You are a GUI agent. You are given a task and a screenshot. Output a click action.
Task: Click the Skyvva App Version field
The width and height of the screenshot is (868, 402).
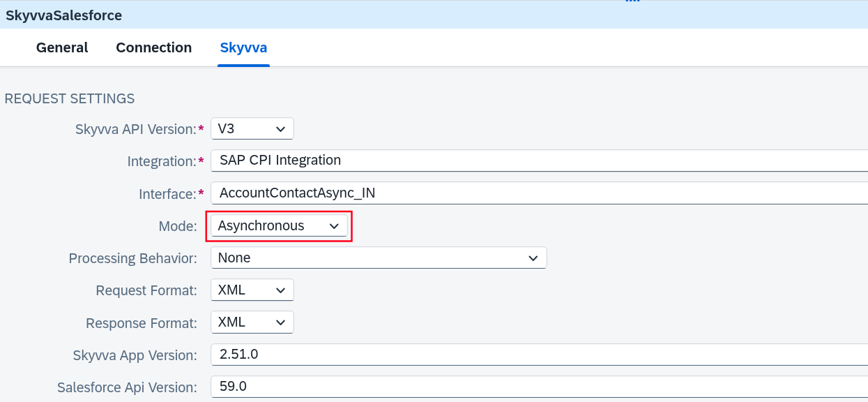pyautogui.click(x=539, y=355)
